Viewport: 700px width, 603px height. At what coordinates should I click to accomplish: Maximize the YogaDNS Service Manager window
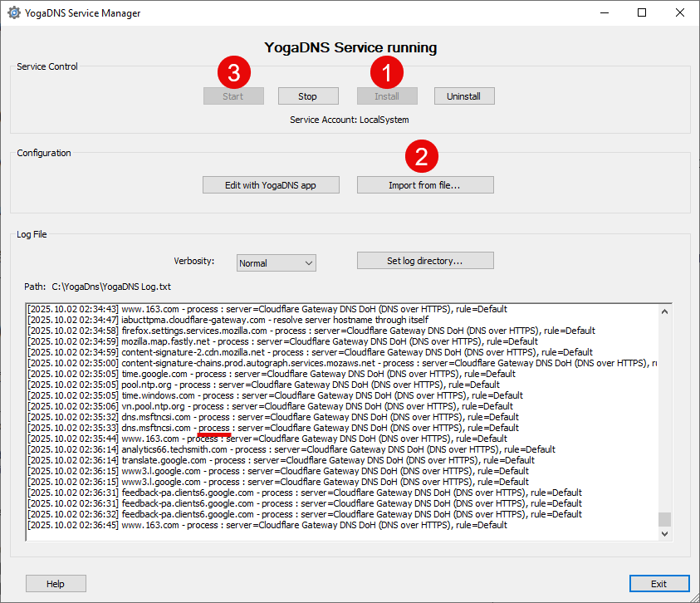click(642, 13)
